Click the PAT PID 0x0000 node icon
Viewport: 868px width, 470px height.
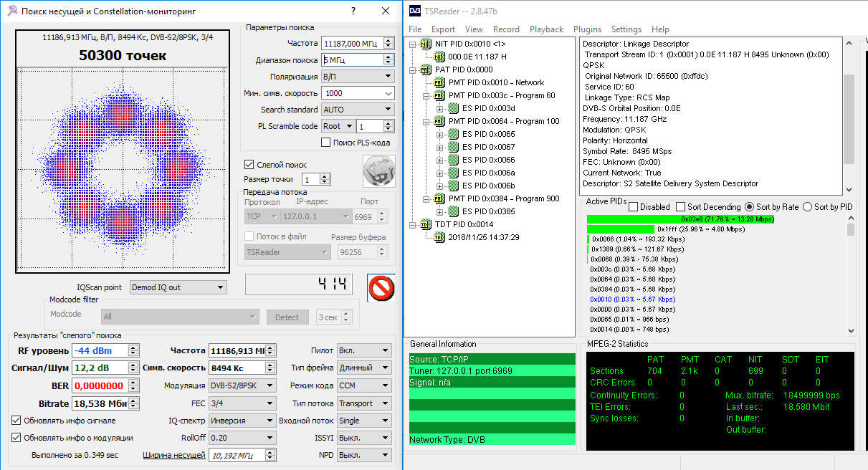click(426, 69)
